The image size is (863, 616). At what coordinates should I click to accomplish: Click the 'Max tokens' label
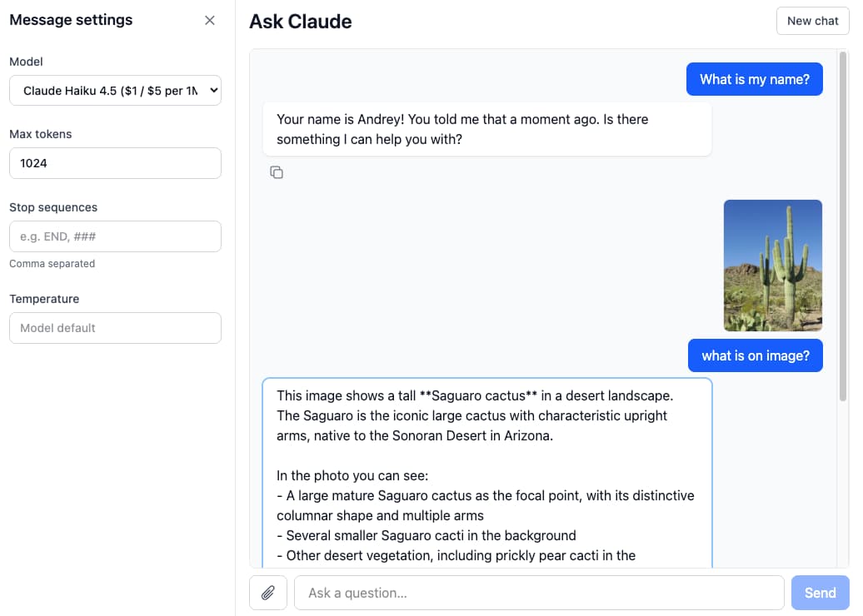(x=41, y=134)
